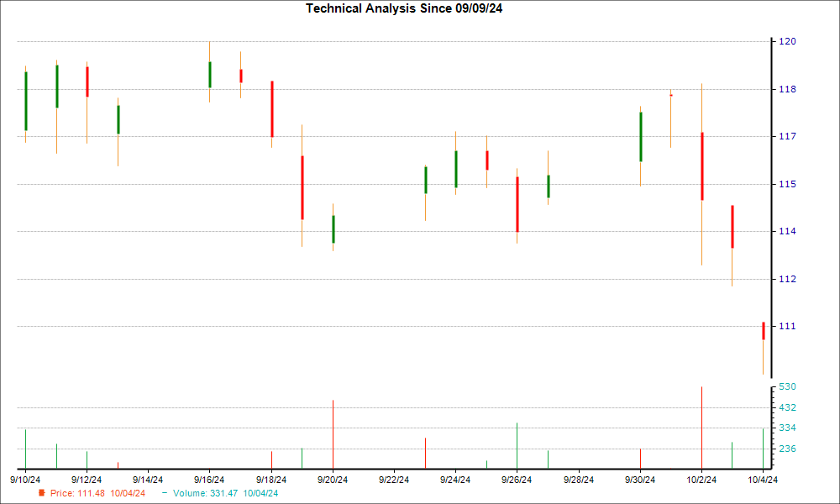
Task: Click the green volume bar at 9/10/24
Action: [x=25, y=449]
